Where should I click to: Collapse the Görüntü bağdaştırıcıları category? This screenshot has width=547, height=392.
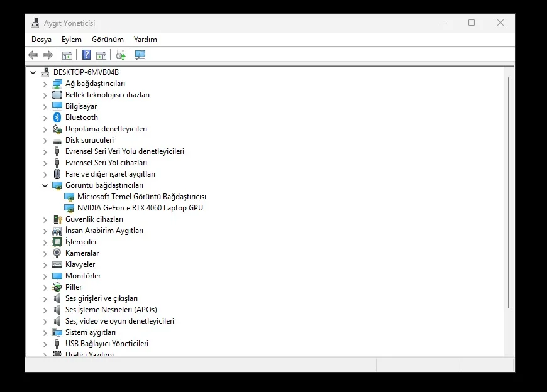(x=45, y=186)
